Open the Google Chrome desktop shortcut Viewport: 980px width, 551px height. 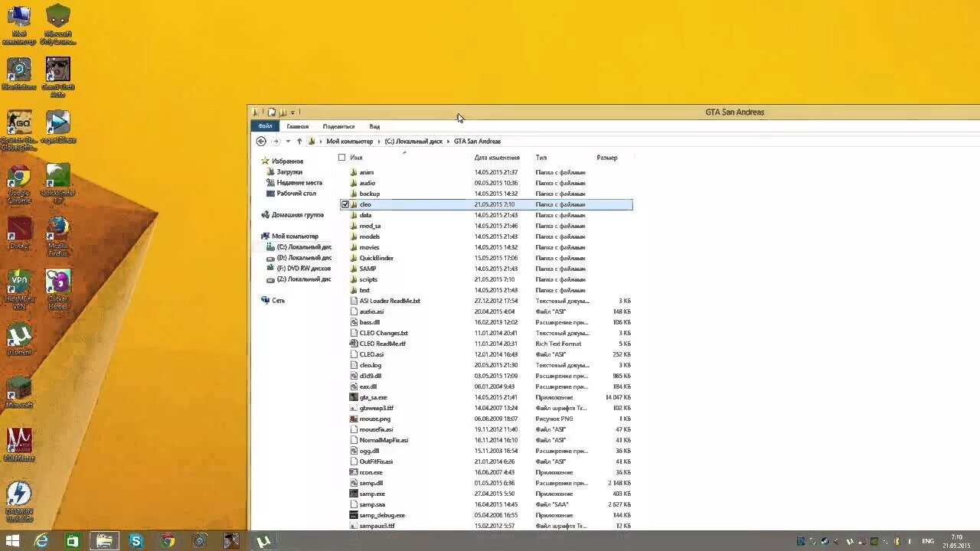[19, 182]
